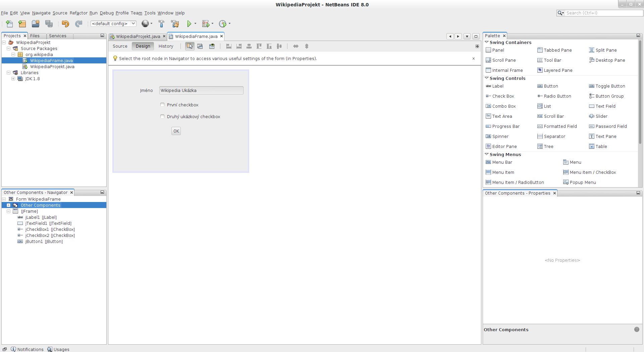Open the default config dropdown

point(113,23)
